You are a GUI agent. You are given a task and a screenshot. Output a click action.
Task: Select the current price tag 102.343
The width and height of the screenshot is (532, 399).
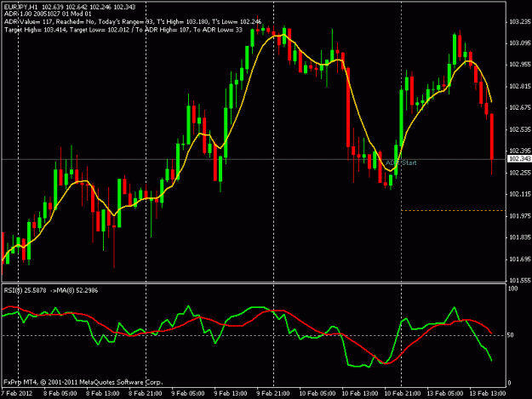coord(519,158)
